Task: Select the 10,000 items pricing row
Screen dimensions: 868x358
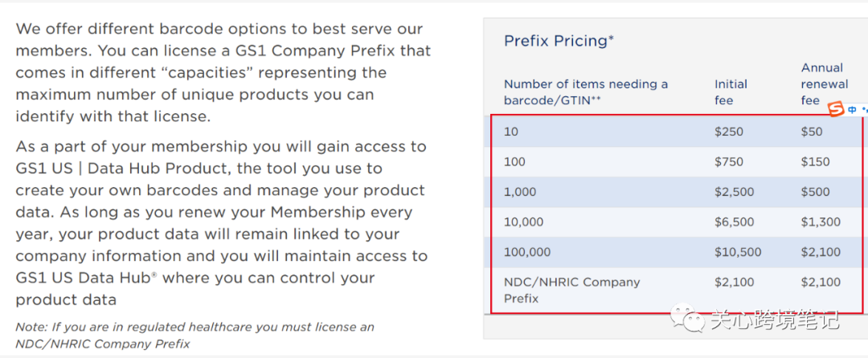Action: (x=677, y=222)
